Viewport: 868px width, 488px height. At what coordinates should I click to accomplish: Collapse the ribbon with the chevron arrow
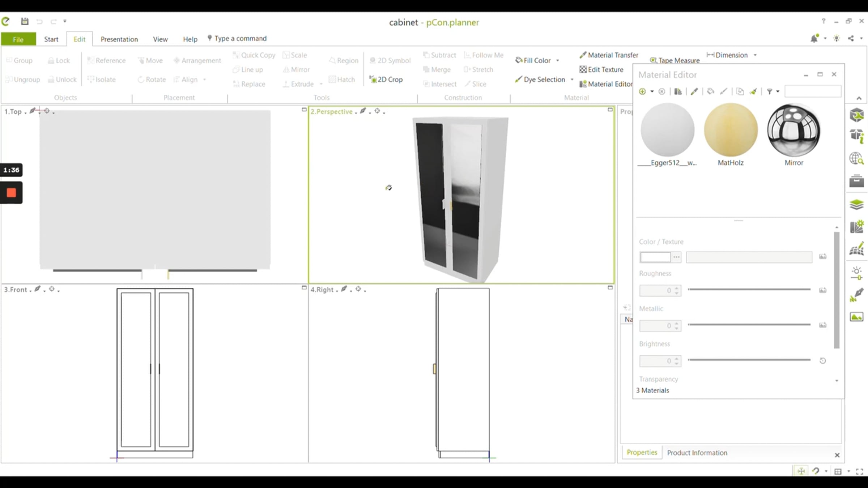(859, 98)
